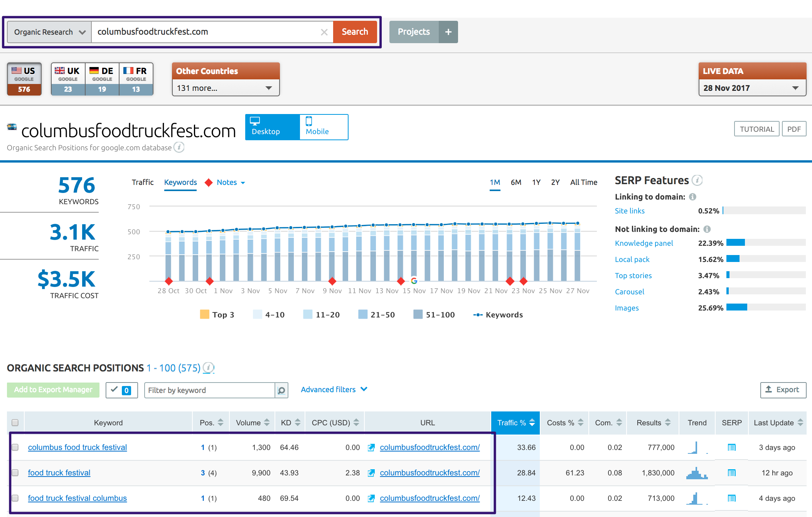Toggle 11-20 series in chart legend

[x=322, y=315]
